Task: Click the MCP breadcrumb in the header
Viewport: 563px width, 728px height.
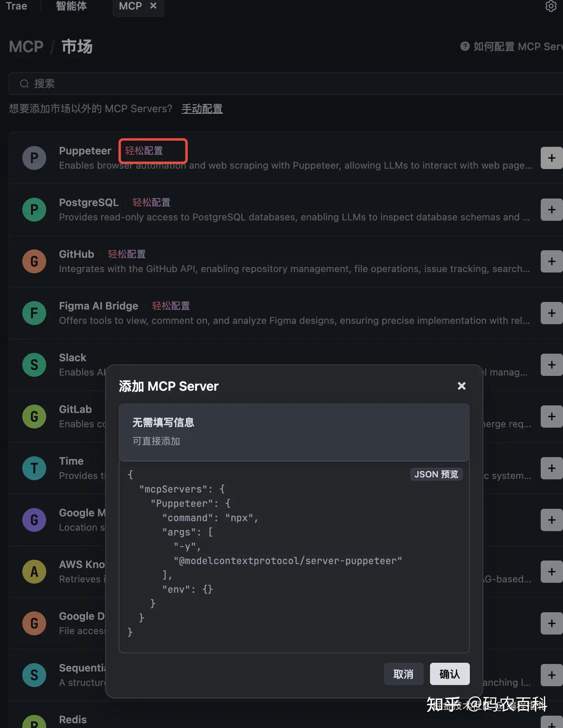Action: 26,47
